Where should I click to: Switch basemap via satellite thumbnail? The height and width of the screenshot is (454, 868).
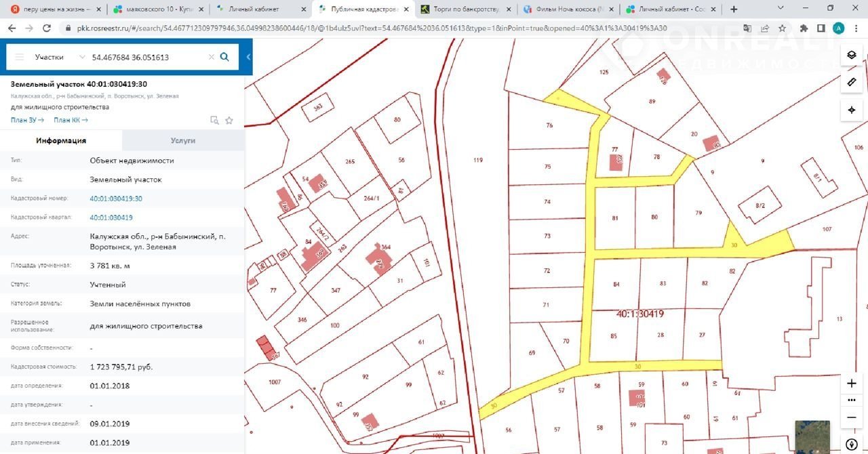[812, 436]
